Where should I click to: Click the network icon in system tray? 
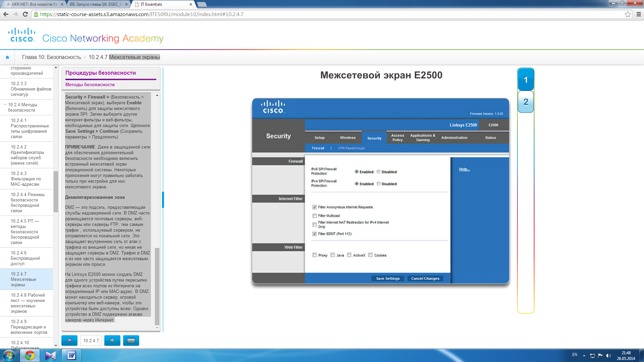(592, 355)
